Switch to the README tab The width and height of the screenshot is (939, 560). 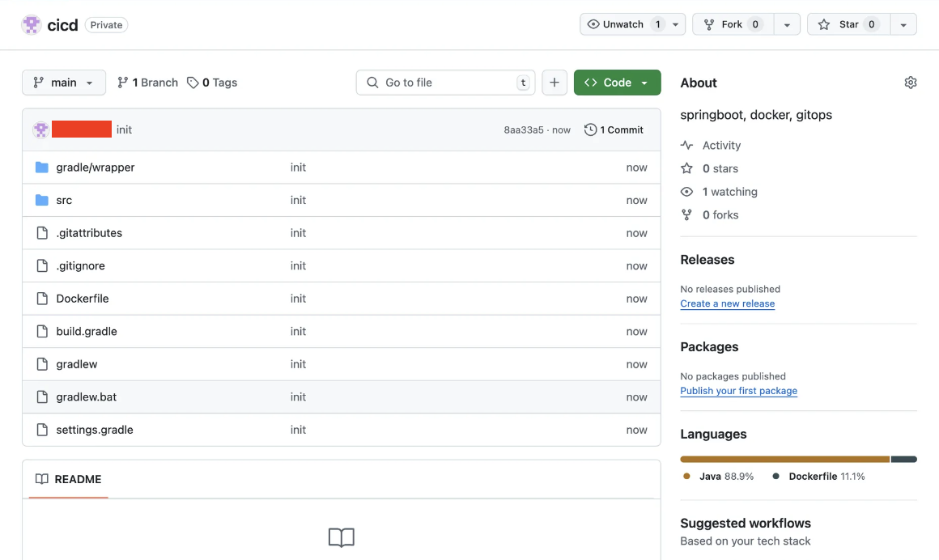[x=68, y=479]
